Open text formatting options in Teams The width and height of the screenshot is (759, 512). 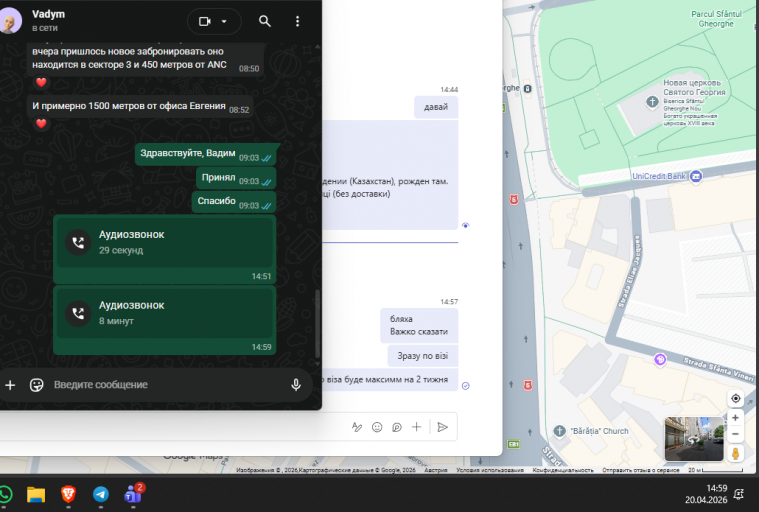pos(357,427)
